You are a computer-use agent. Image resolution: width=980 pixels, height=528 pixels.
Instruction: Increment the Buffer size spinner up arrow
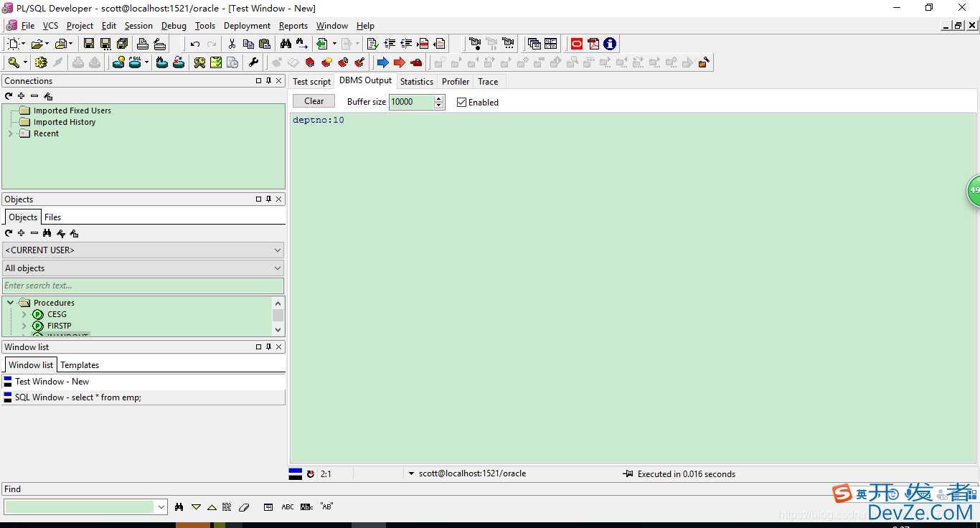pos(439,99)
